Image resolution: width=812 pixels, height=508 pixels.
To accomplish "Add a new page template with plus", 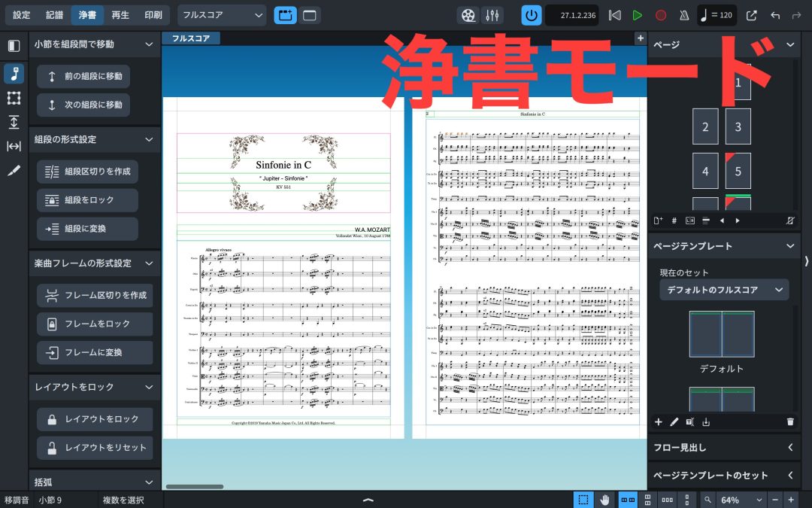I will (x=658, y=422).
